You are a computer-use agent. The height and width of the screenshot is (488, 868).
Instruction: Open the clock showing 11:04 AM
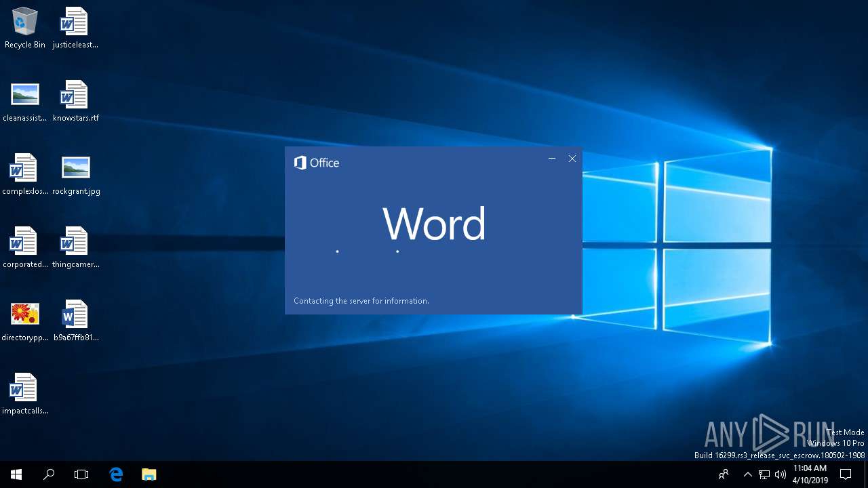(810, 474)
